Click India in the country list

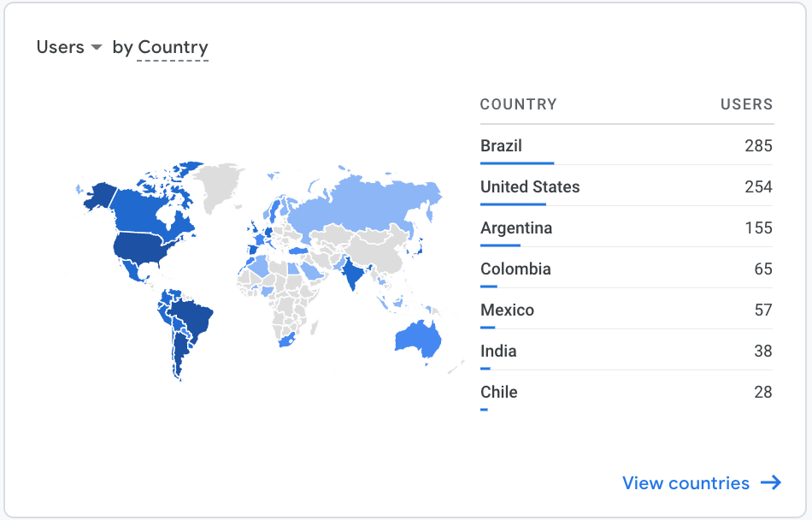click(498, 352)
